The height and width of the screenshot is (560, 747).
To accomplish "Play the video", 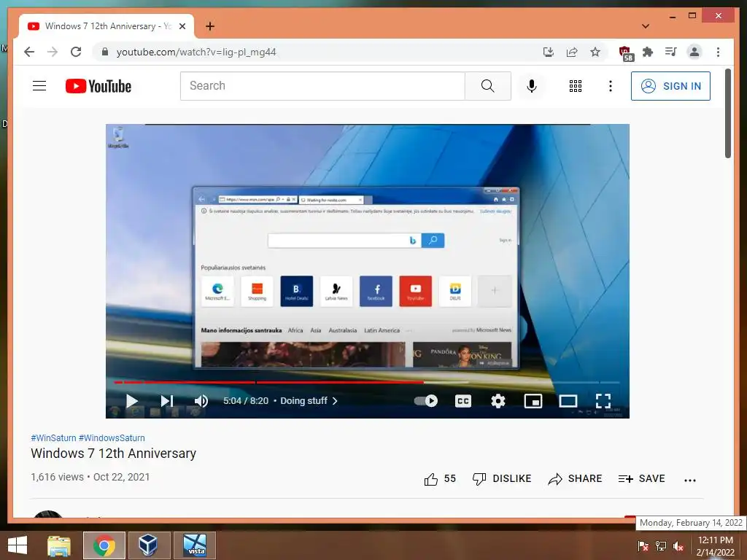I will pyautogui.click(x=132, y=401).
